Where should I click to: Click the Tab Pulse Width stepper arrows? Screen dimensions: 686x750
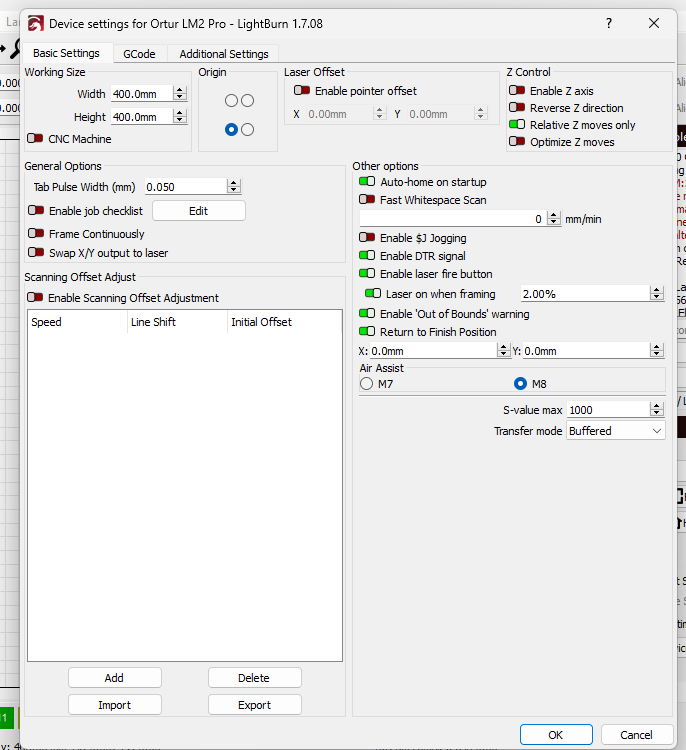coord(233,187)
